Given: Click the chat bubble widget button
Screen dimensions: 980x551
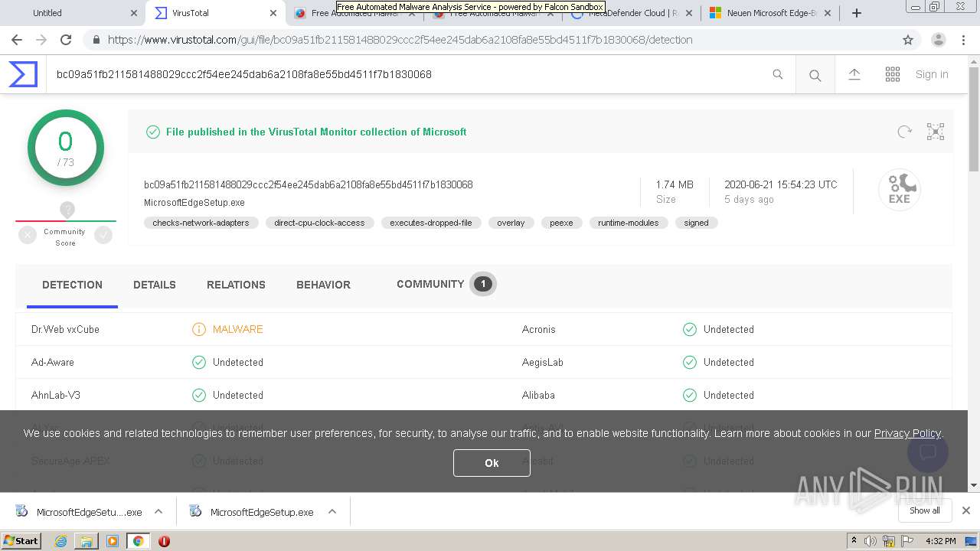Looking at the screenshot, I should click(x=927, y=452).
